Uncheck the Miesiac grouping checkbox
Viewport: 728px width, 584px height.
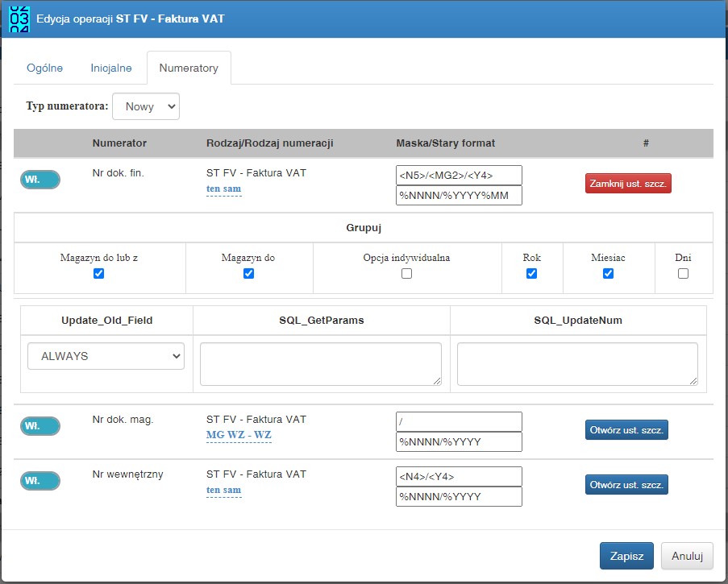coord(608,274)
